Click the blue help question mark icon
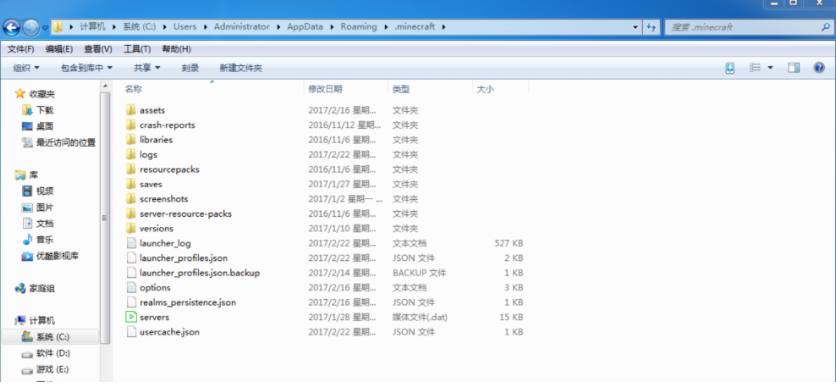 pyautogui.click(x=819, y=68)
